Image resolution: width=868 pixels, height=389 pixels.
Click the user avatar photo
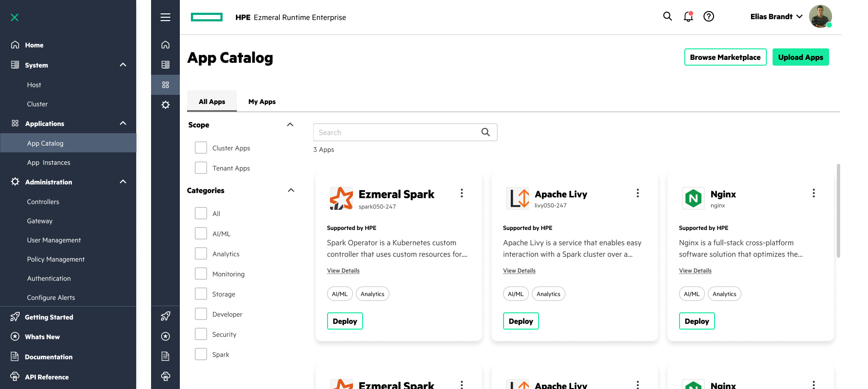820,16
